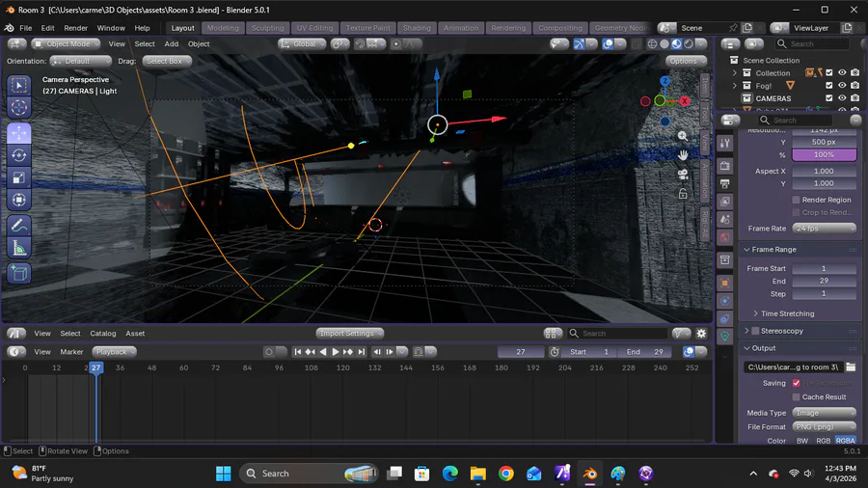Select the RGBA color option
Image resolution: width=868 pixels, height=488 pixels.
pyautogui.click(x=845, y=441)
